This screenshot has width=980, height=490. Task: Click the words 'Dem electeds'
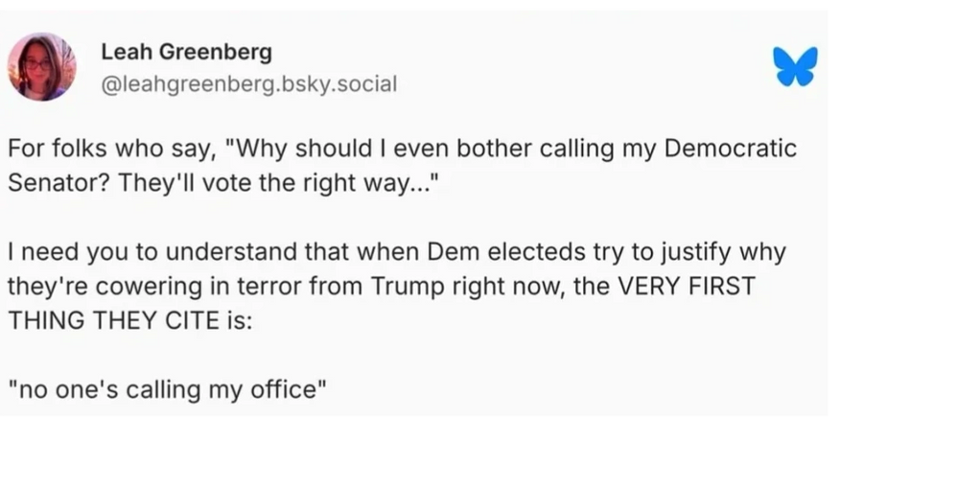pyautogui.click(x=498, y=252)
